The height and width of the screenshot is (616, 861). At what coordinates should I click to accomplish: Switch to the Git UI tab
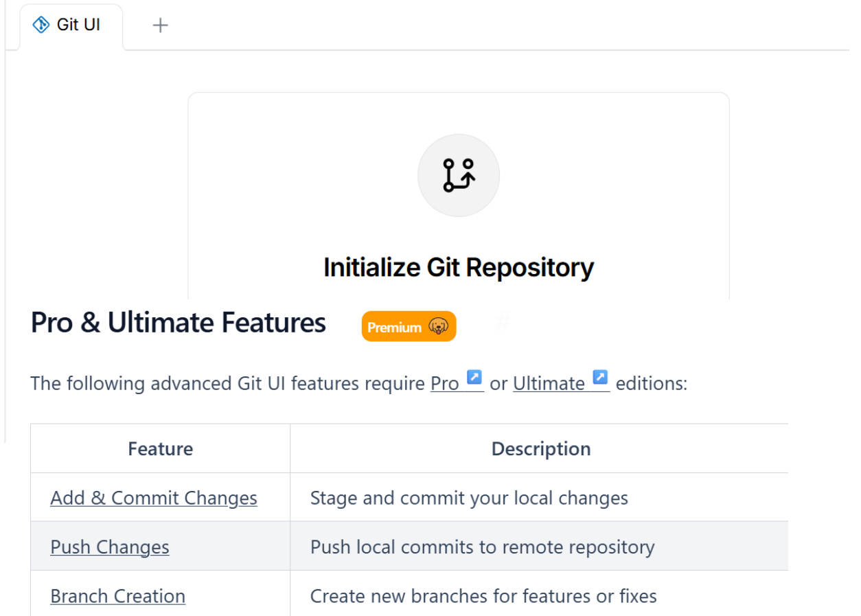[78, 25]
